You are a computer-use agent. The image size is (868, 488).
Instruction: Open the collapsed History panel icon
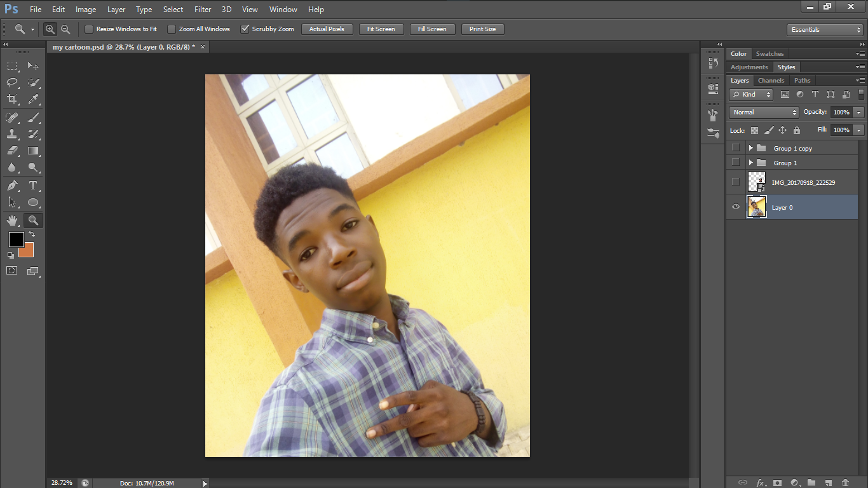[713, 63]
